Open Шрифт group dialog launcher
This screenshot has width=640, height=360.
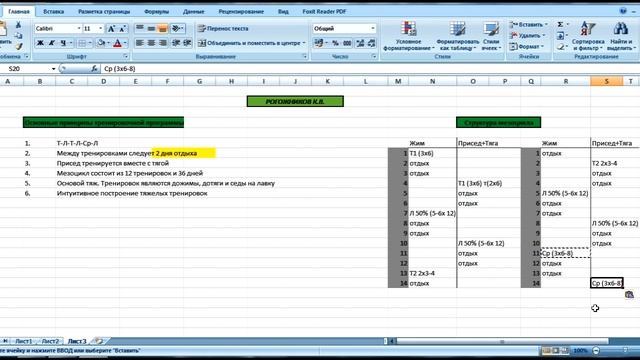pos(126,56)
